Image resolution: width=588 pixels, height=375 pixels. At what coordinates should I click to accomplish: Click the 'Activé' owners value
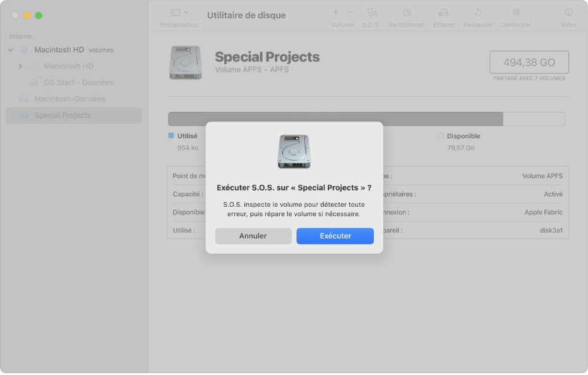point(553,194)
